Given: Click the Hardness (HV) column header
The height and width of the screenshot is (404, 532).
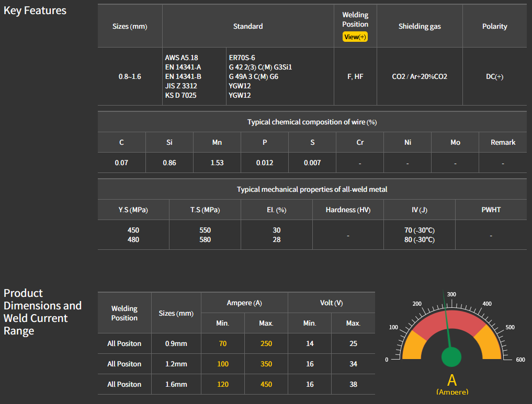Looking at the screenshot, I should pos(348,210).
